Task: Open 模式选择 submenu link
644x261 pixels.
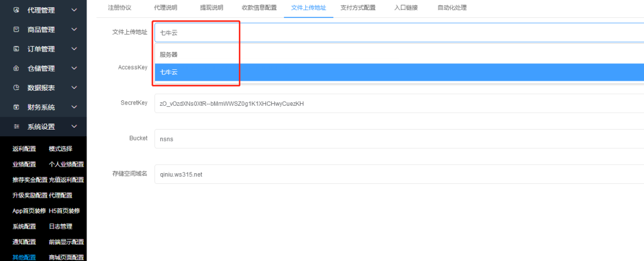Action: (x=61, y=149)
